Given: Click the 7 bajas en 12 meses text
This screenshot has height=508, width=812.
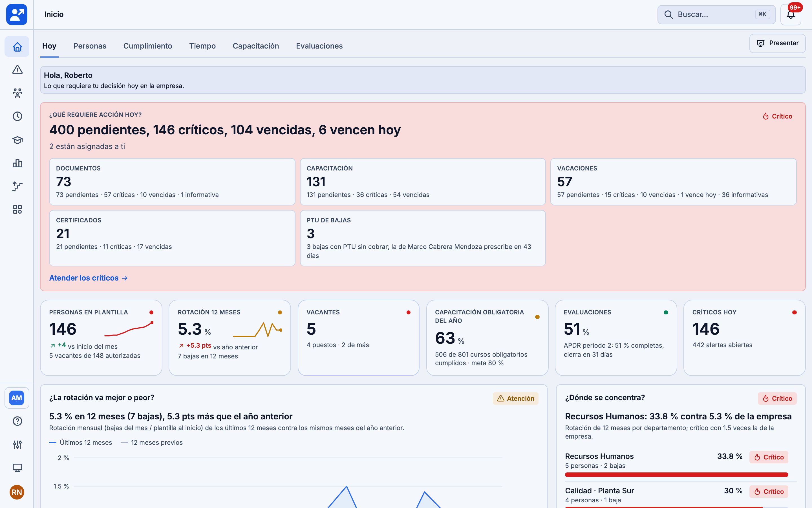Looking at the screenshot, I should click(x=208, y=356).
